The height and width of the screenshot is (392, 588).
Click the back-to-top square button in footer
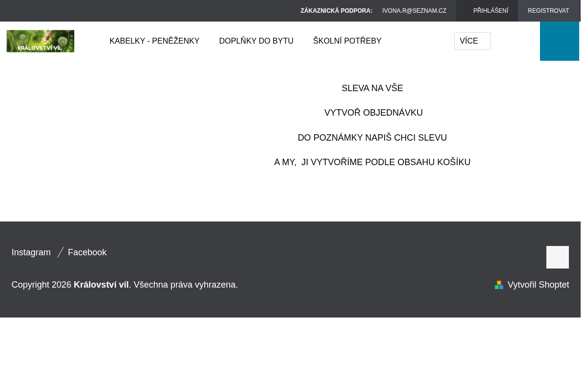coord(558,257)
